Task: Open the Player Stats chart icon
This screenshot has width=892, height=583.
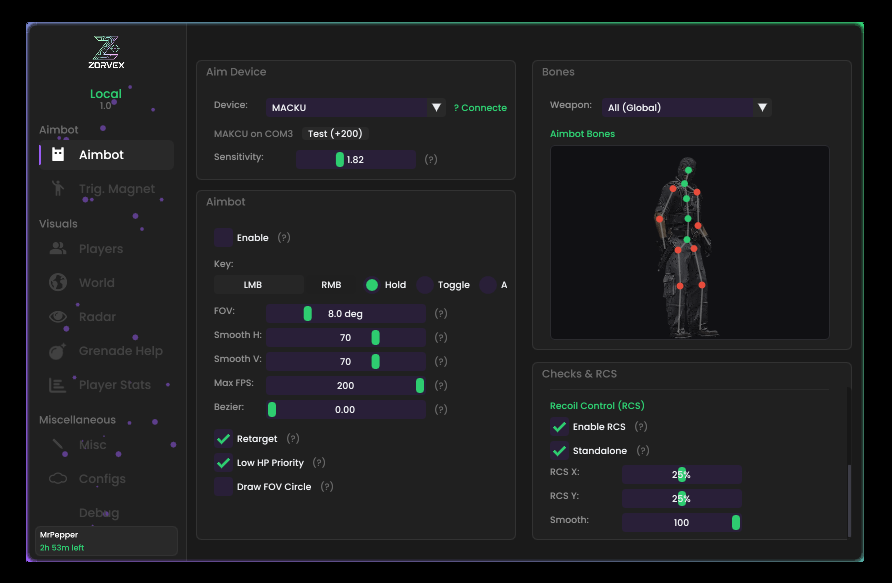Action: pyautogui.click(x=58, y=385)
